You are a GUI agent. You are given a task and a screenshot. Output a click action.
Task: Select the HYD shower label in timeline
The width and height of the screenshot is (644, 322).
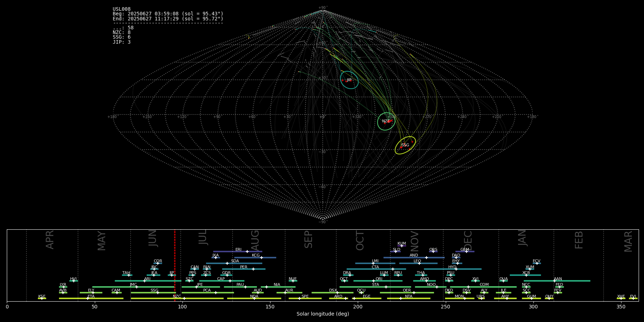pos(453,267)
